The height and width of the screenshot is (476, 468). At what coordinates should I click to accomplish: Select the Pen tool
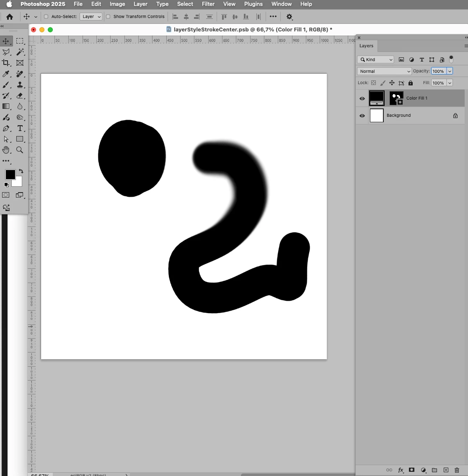[x=6, y=129]
